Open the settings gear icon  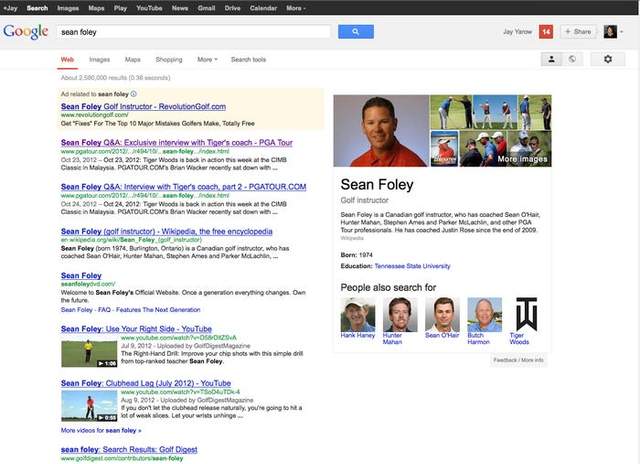tap(607, 60)
